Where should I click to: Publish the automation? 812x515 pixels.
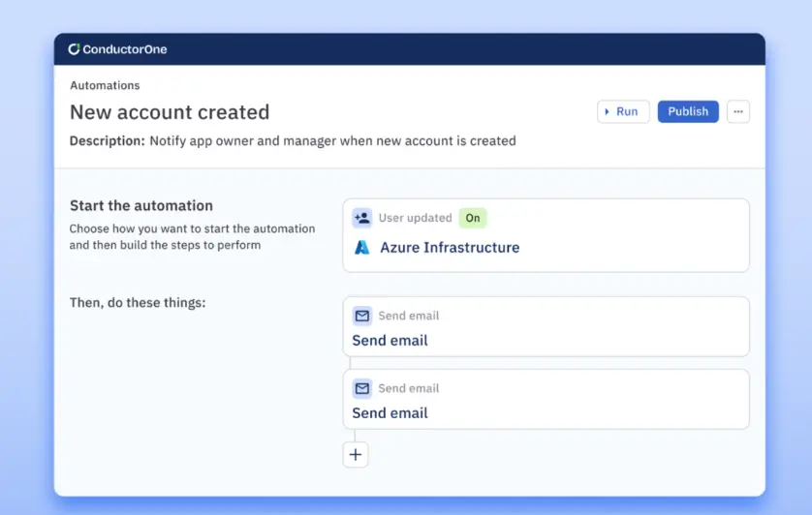pyautogui.click(x=688, y=111)
